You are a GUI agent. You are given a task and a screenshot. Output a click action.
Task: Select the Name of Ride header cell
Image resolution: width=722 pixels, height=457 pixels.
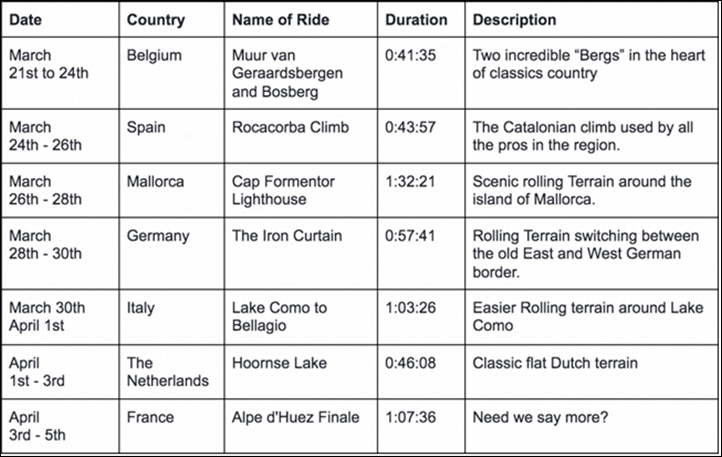pyautogui.click(x=301, y=20)
